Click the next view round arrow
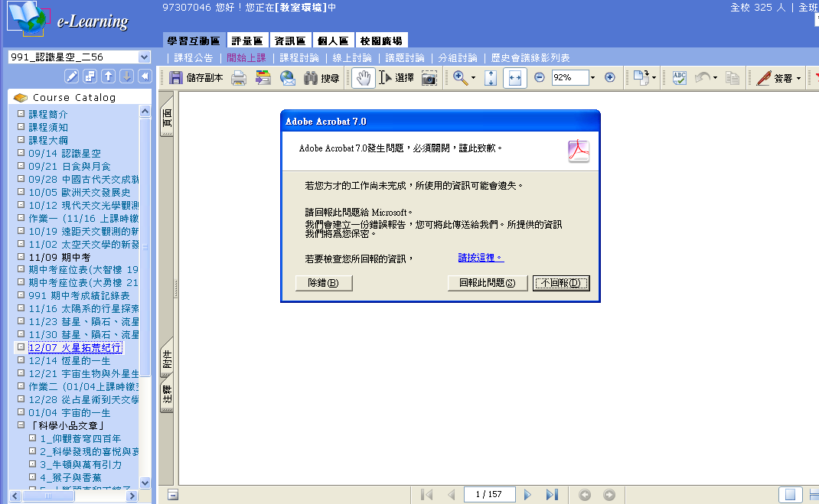Image resolution: width=819 pixels, height=504 pixels. pyautogui.click(x=609, y=495)
